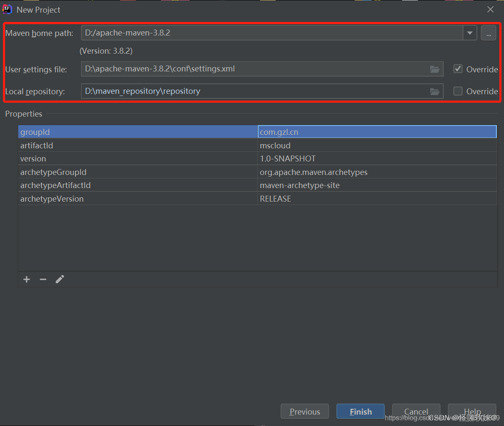Close the New Project dialog
The height and width of the screenshot is (426, 504).
[x=490, y=9]
